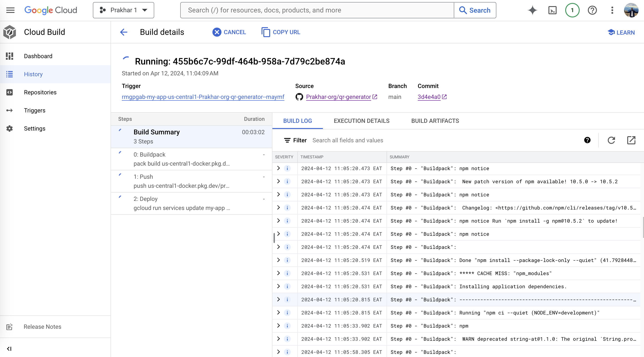644x357 pixels.
Task: Click the log help question mark icon
Action: point(587,140)
